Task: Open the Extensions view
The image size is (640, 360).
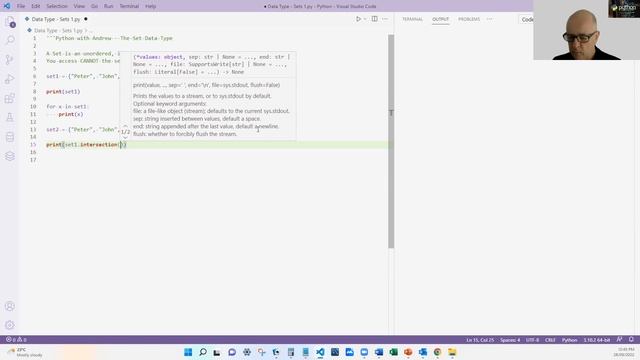Action: tap(10, 98)
